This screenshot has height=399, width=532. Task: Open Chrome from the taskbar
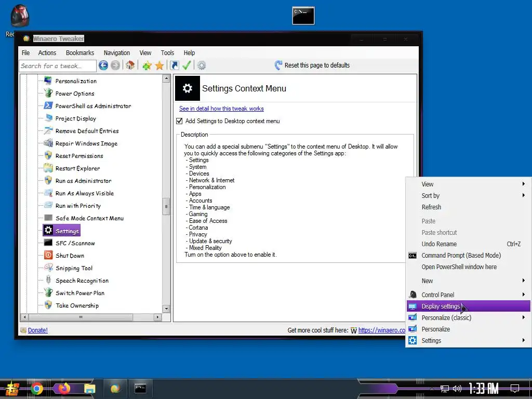(37, 389)
